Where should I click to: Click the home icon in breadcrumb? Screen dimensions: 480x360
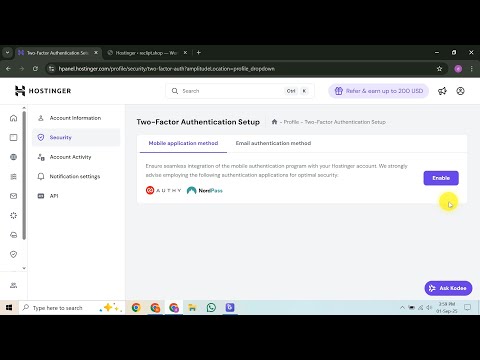pyautogui.click(x=274, y=122)
